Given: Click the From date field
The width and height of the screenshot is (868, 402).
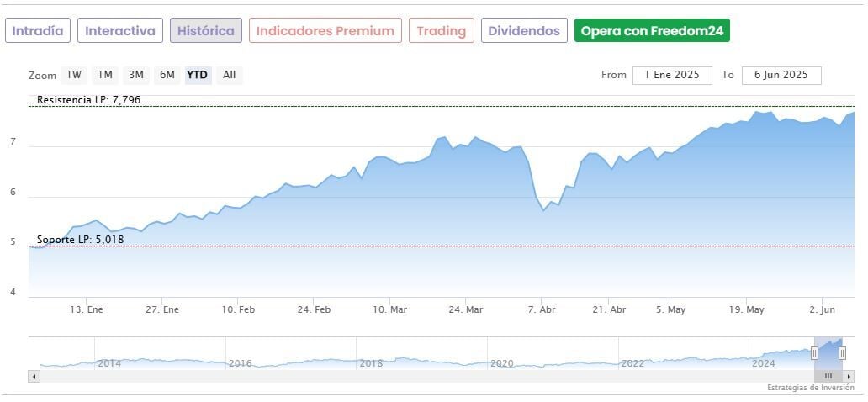Looking at the screenshot, I should [x=672, y=75].
